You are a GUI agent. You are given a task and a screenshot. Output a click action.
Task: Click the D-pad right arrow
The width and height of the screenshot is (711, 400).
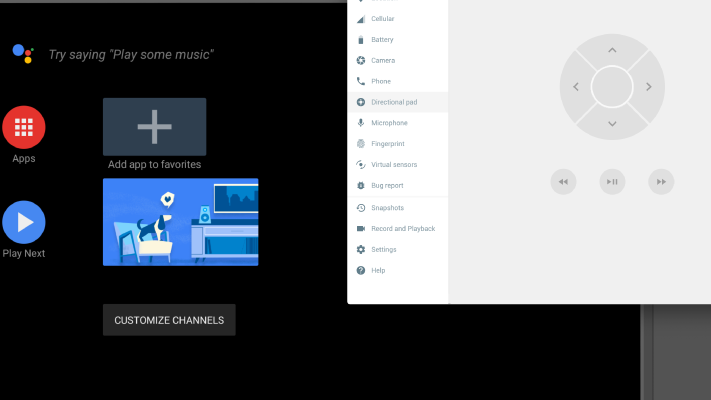pyautogui.click(x=649, y=87)
